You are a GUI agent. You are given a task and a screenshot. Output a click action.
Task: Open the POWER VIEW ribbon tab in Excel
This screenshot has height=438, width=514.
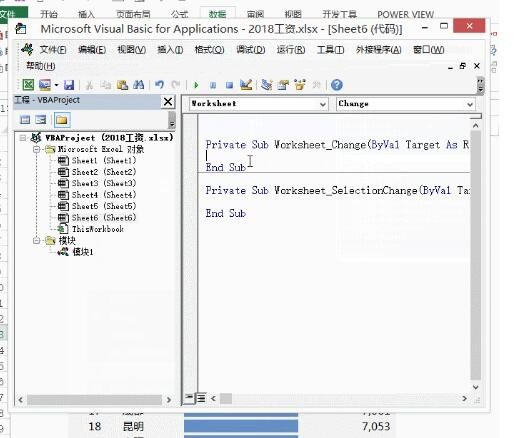click(x=405, y=15)
